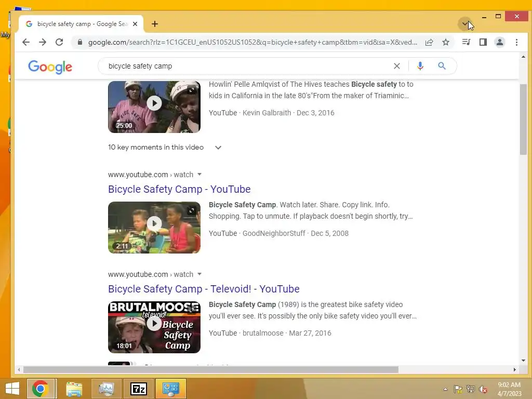This screenshot has width=532, height=399.
Task: Click the horizontal scrollbar thumb
Action: (210, 369)
